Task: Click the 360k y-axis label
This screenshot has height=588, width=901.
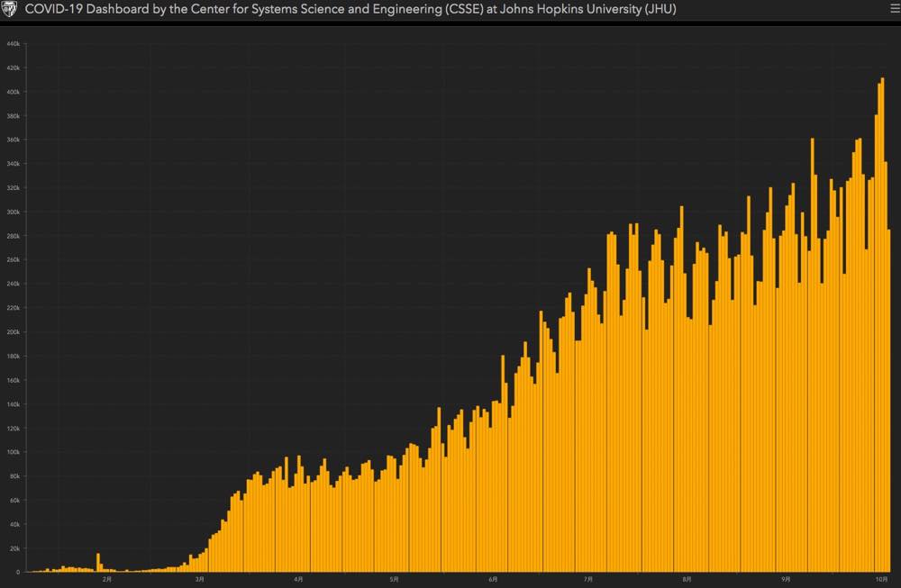Action: (x=14, y=140)
